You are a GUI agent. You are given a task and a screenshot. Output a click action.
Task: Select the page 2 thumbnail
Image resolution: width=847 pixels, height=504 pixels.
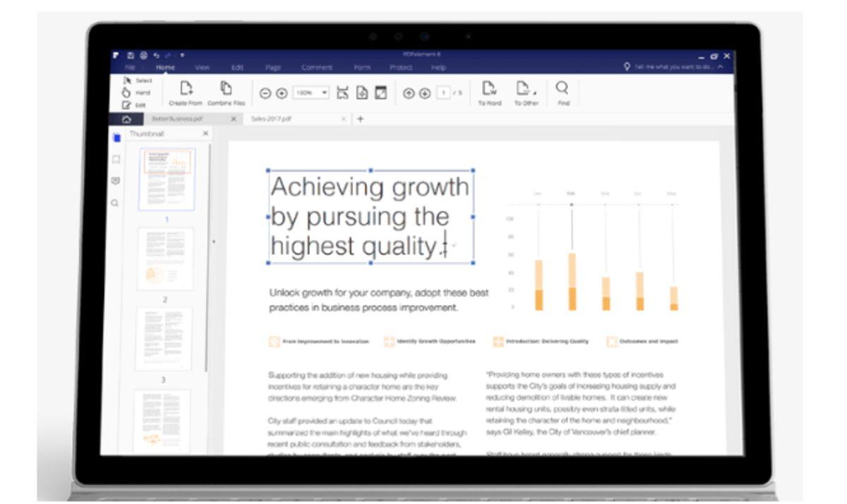[x=164, y=258]
